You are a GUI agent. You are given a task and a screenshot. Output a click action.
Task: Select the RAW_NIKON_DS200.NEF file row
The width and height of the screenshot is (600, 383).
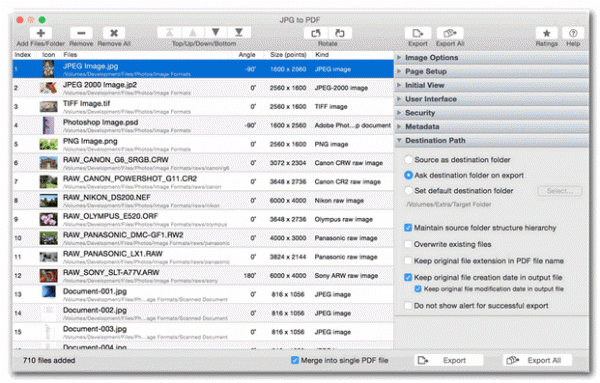[x=203, y=200]
